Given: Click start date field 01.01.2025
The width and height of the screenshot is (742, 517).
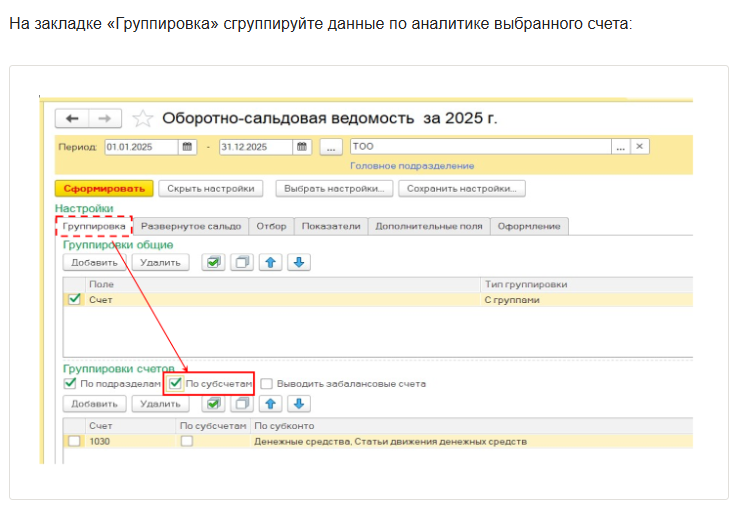Looking at the screenshot, I should click(141, 147).
